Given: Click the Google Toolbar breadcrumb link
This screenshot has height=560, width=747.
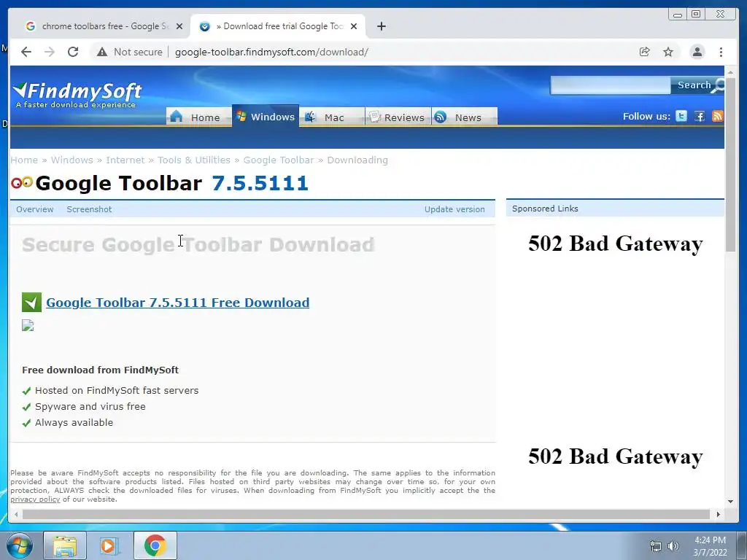Looking at the screenshot, I should click(x=279, y=160).
